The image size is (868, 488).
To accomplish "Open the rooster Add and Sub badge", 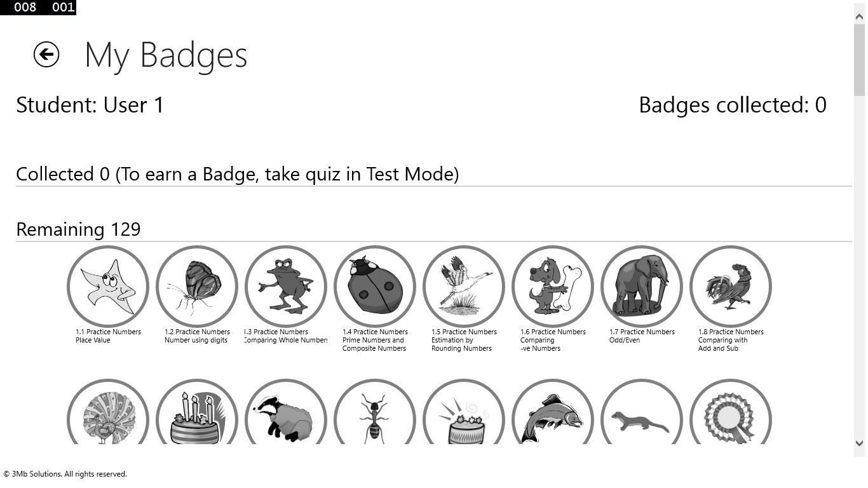I will point(731,287).
